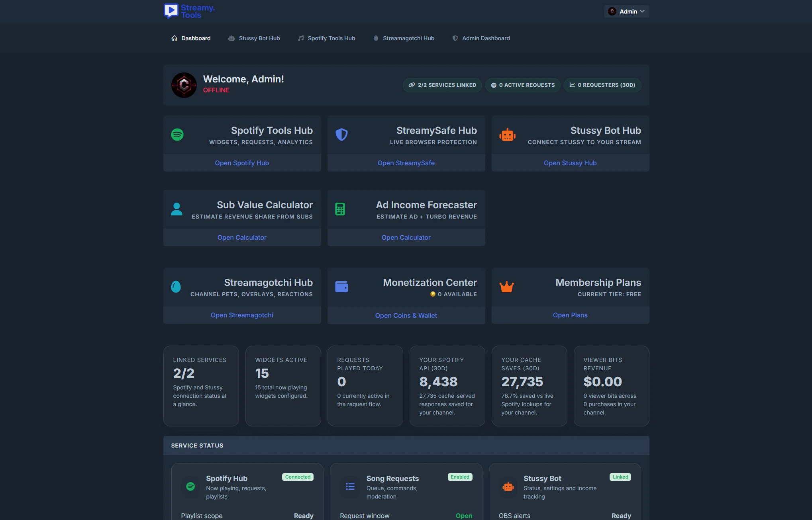Open the Streamagotchi Hub nav tab
812x520 pixels.
[404, 38]
